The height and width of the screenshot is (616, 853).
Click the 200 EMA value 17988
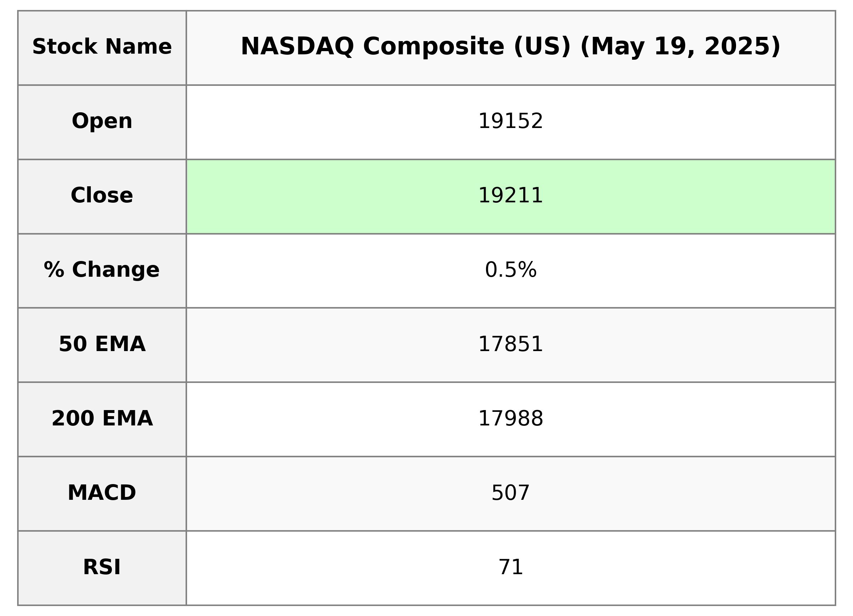[x=510, y=419]
